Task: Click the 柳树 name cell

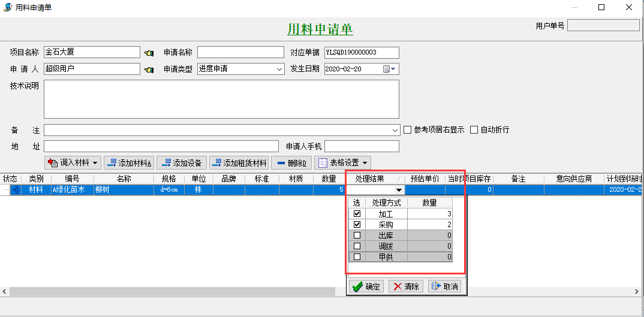Action: click(124, 190)
